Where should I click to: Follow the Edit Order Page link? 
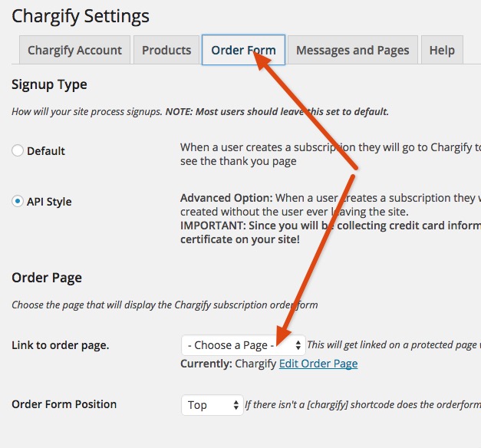pyautogui.click(x=318, y=364)
